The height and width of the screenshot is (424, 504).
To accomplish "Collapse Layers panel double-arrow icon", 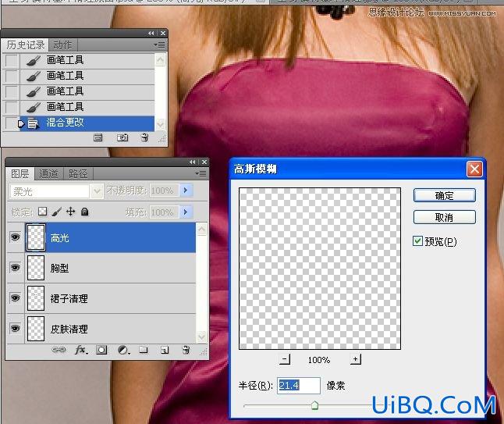I will pos(192,162).
